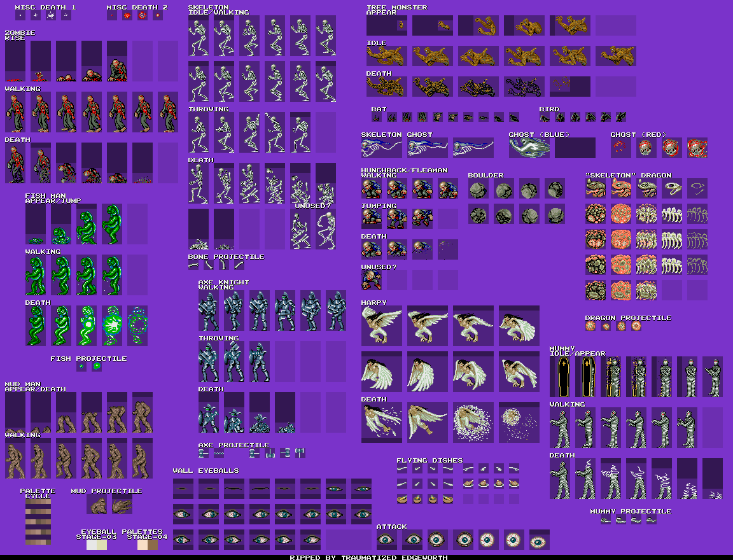Click the final harpy death feather burst frame
The height and width of the screenshot is (560, 733).
(x=519, y=423)
